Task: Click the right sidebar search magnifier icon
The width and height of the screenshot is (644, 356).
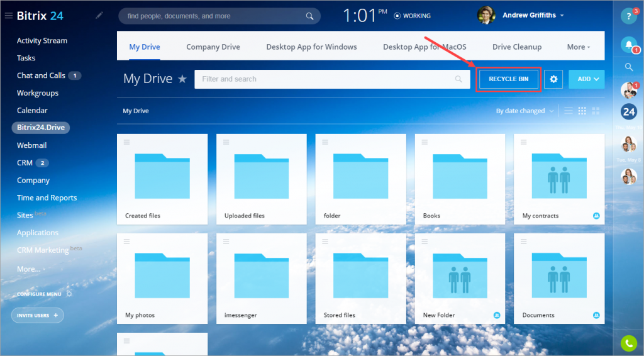Action: 628,67
